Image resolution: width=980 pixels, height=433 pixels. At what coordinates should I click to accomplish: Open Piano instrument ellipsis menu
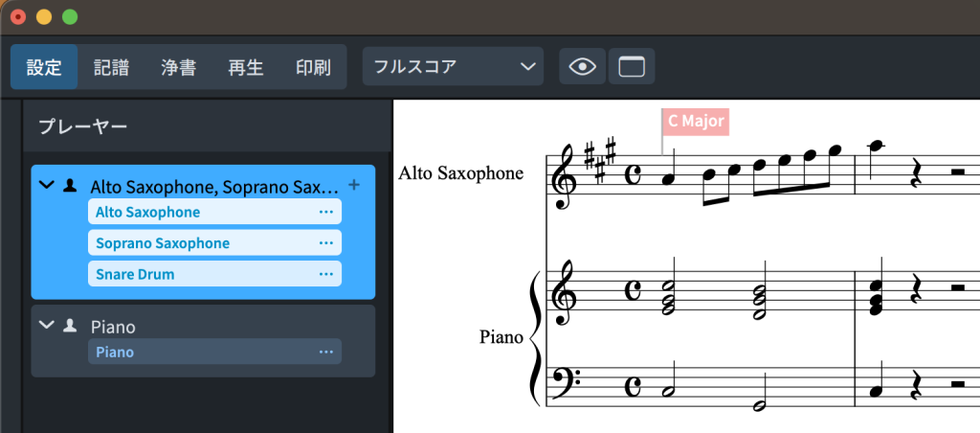(325, 352)
